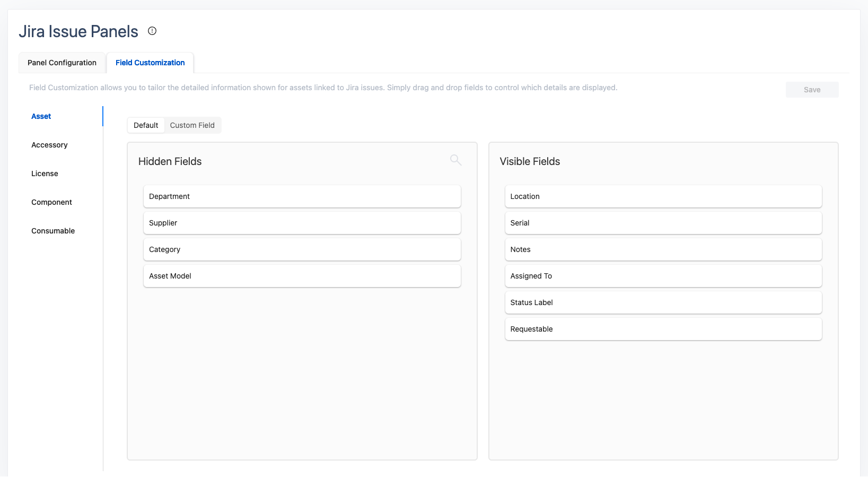Select the Requestable visible field
Viewport: 868px width, 477px height.
[x=663, y=329]
